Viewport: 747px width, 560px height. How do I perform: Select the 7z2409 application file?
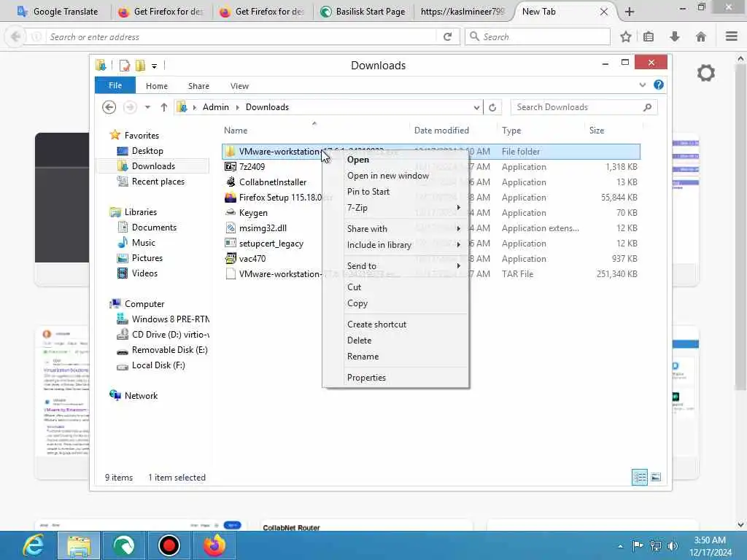coord(252,167)
